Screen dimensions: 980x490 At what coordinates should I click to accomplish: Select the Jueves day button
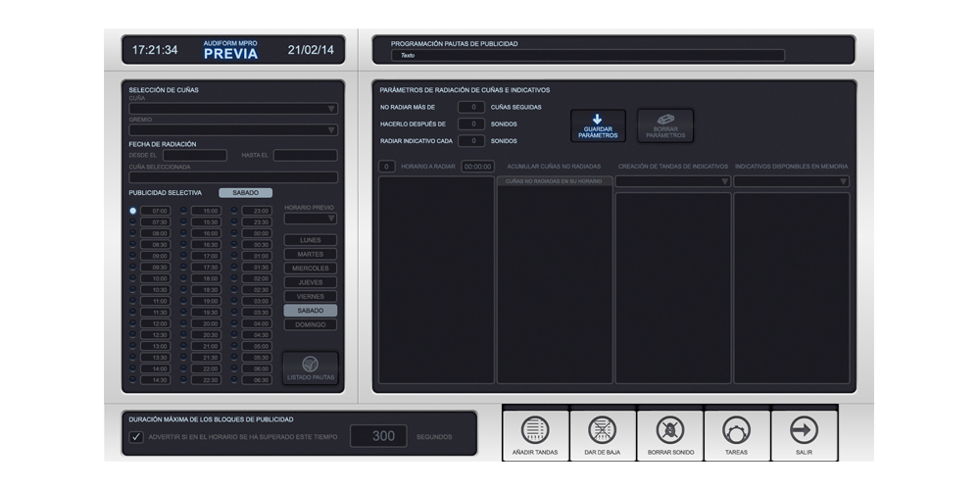311,282
